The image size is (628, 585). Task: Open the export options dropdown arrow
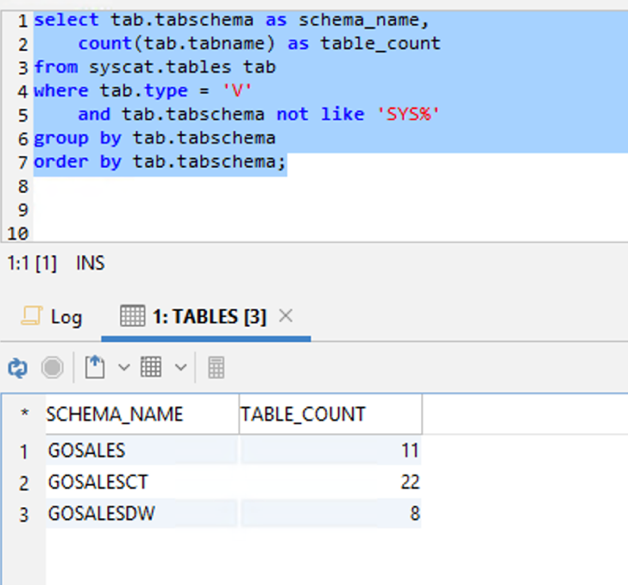(x=124, y=368)
